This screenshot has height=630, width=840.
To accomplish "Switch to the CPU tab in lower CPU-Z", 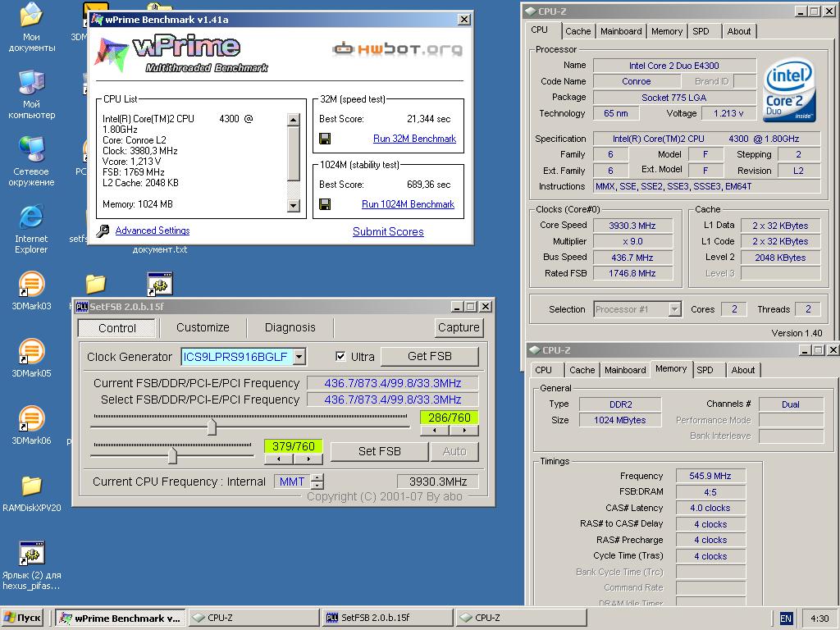I will (x=543, y=370).
